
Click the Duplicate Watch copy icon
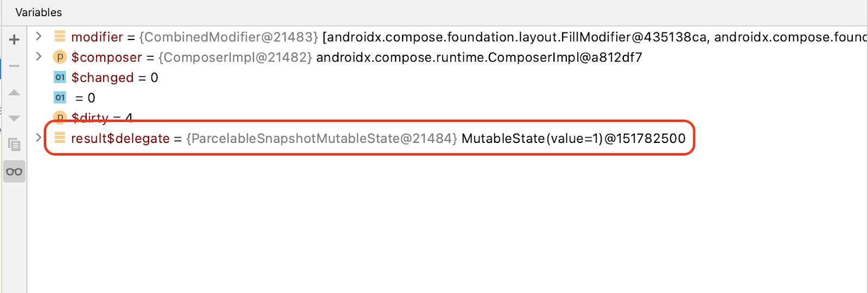click(x=14, y=145)
